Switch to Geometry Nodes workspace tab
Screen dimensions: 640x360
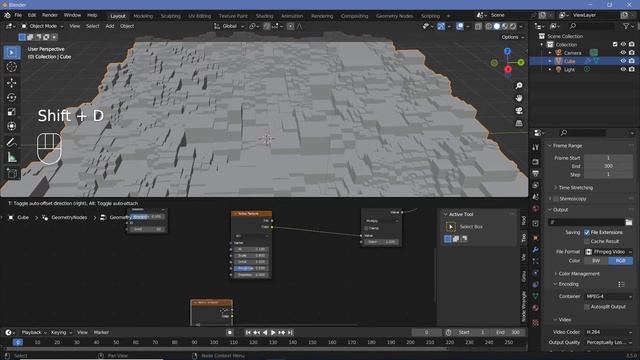pyautogui.click(x=394, y=16)
